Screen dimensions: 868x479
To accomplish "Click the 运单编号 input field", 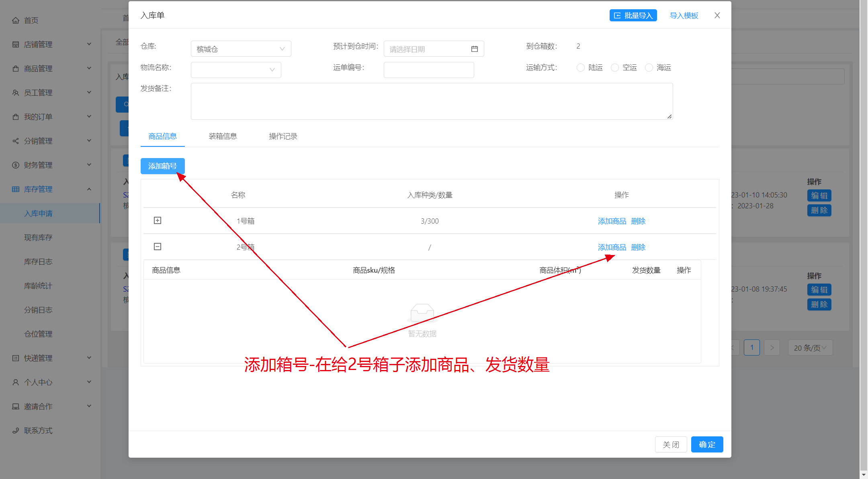I will tap(429, 70).
